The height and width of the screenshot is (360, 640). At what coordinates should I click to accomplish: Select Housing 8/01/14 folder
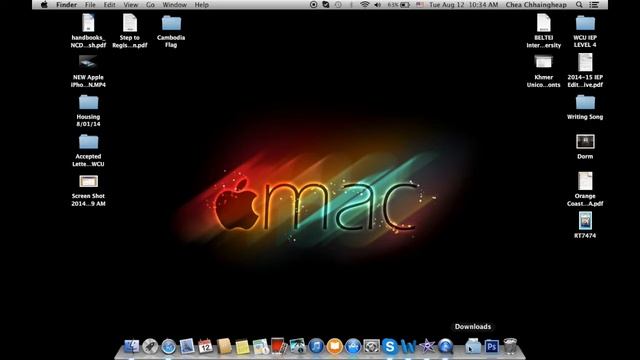point(88,111)
